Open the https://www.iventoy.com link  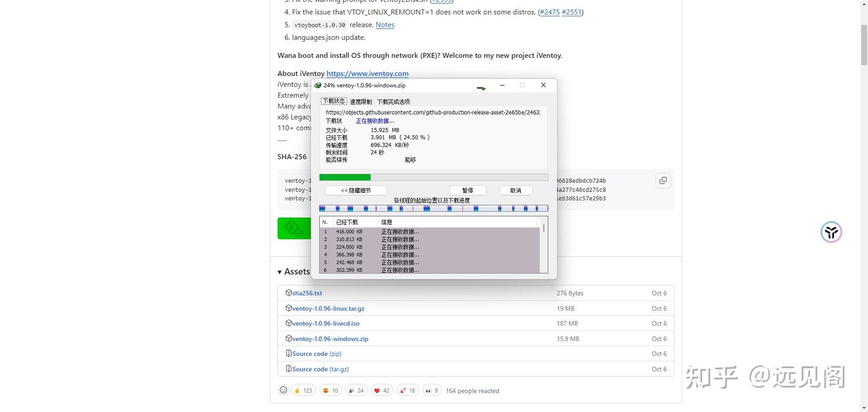pos(368,74)
